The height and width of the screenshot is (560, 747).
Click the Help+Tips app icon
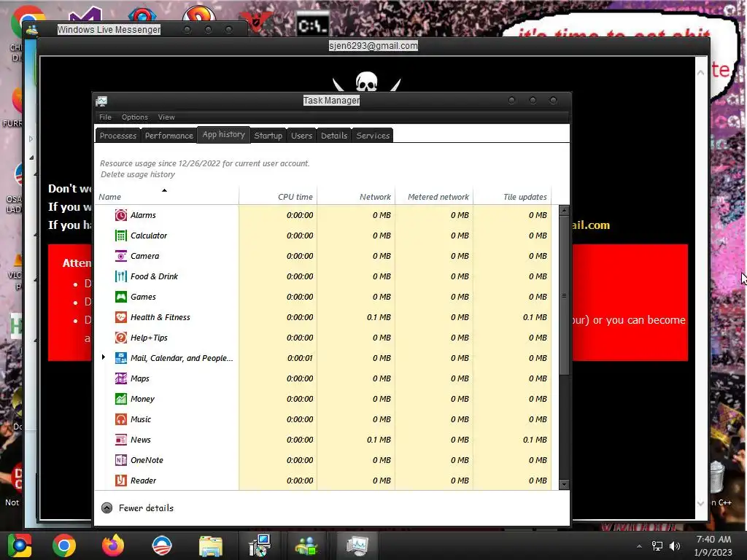[121, 338]
